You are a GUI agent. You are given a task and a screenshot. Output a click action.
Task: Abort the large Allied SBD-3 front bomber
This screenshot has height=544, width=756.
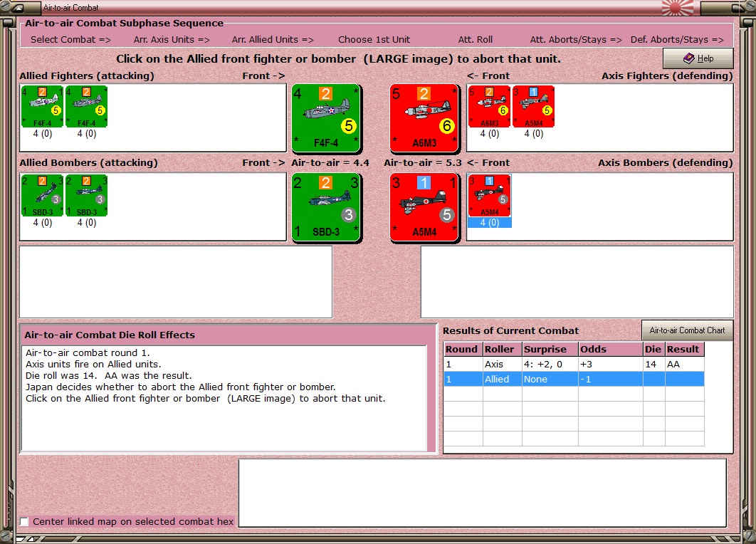pos(327,206)
